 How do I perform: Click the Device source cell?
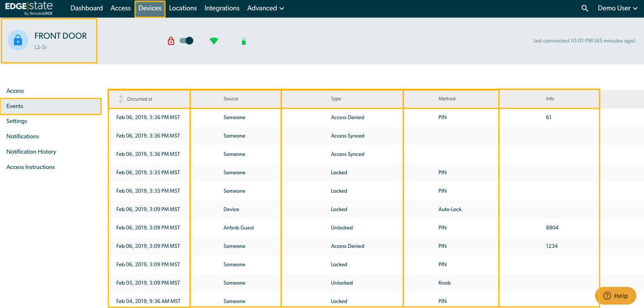point(231,209)
